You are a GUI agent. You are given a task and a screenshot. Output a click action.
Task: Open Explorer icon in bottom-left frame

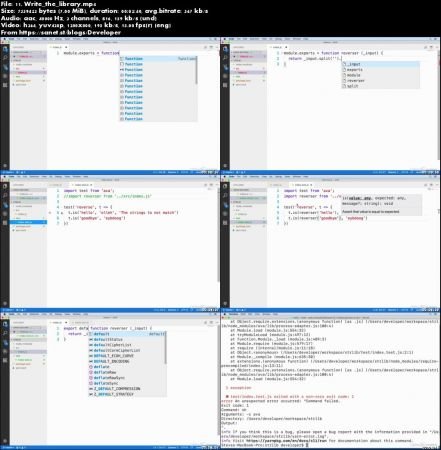coord(5,324)
